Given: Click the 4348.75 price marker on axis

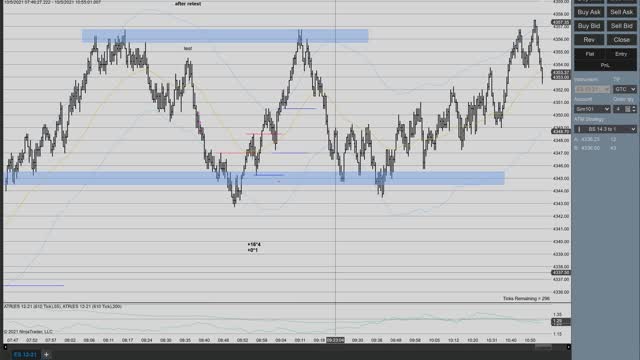Looking at the screenshot, I should click(560, 131).
